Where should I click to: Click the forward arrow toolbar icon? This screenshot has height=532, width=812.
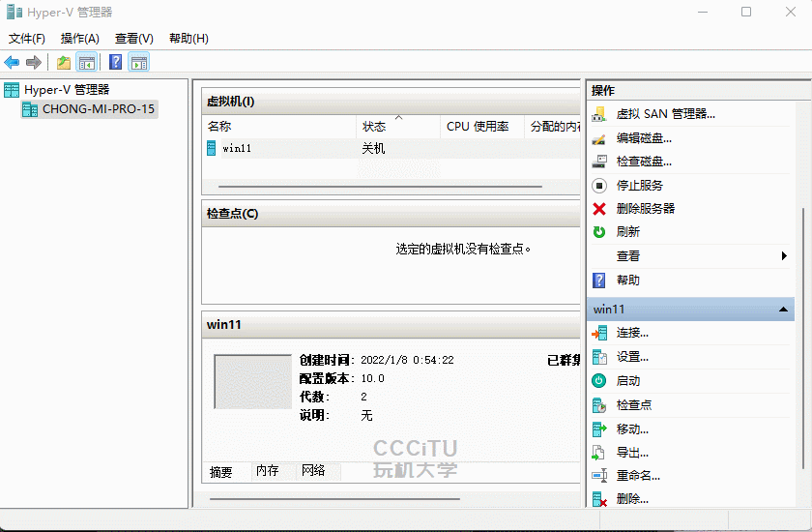tap(34, 63)
